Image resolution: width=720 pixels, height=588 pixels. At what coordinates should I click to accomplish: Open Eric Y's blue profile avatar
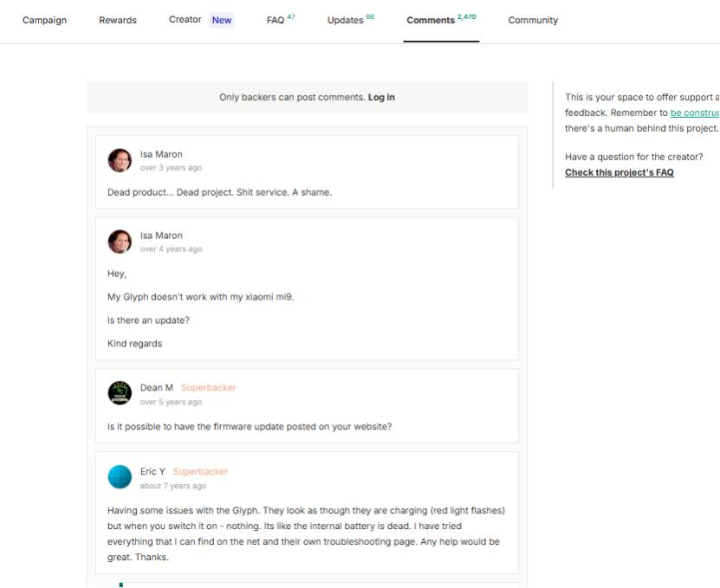pos(120,477)
